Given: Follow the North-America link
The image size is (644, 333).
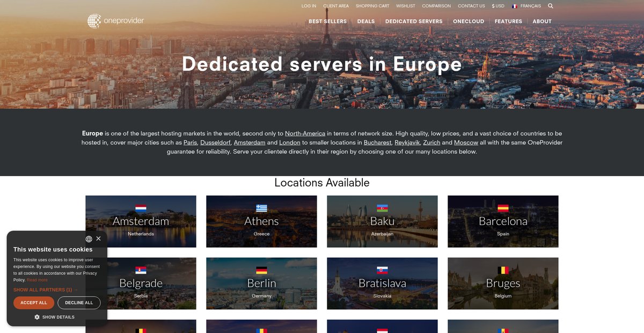Looking at the screenshot, I should click(x=305, y=133).
